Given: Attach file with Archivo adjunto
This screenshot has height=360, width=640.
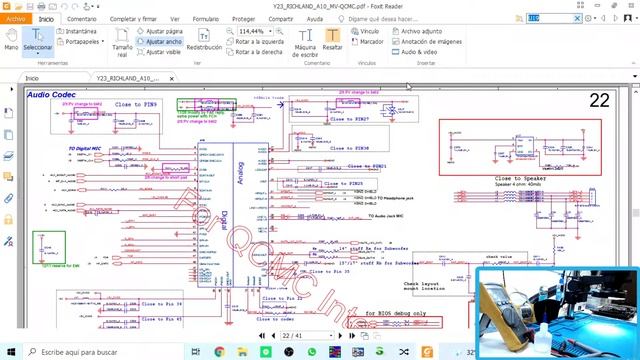Looking at the screenshot, I should [417, 31].
